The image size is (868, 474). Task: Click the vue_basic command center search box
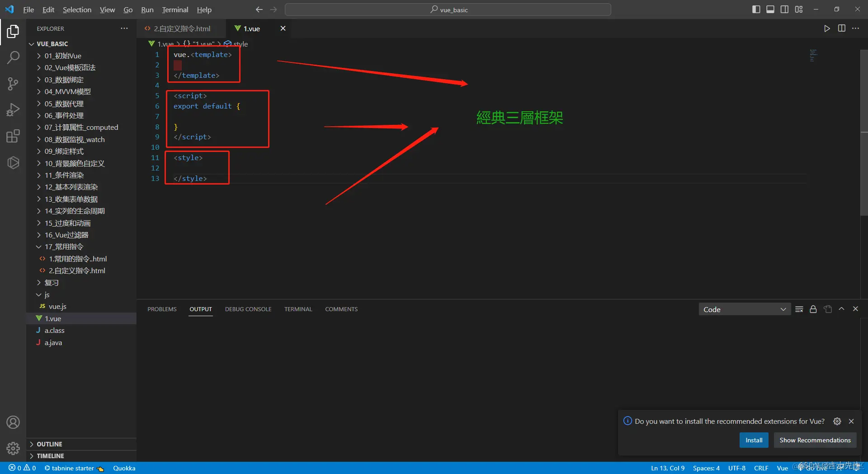point(448,9)
